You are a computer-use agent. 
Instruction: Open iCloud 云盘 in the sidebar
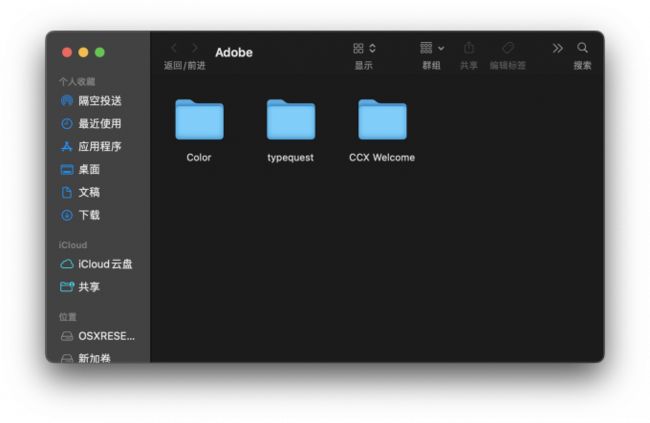[96, 264]
